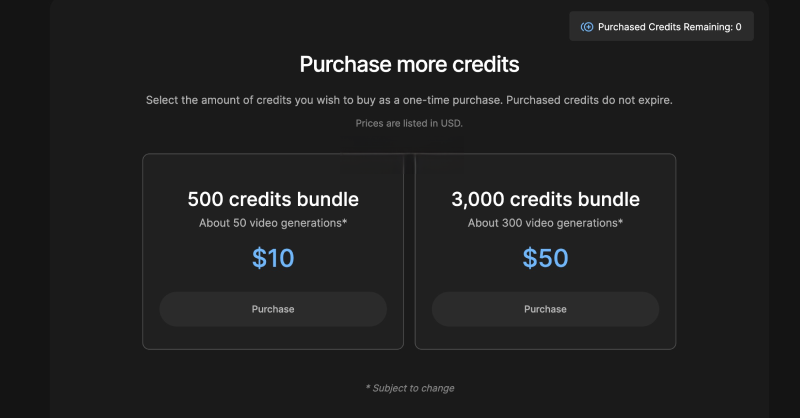Select the 500 credits bundle title
The height and width of the screenshot is (419, 800).
coord(273,198)
